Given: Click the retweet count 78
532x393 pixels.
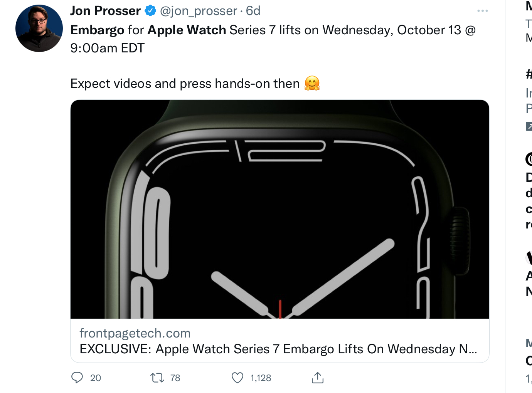Looking at the screenshot, I should [175, 378].
